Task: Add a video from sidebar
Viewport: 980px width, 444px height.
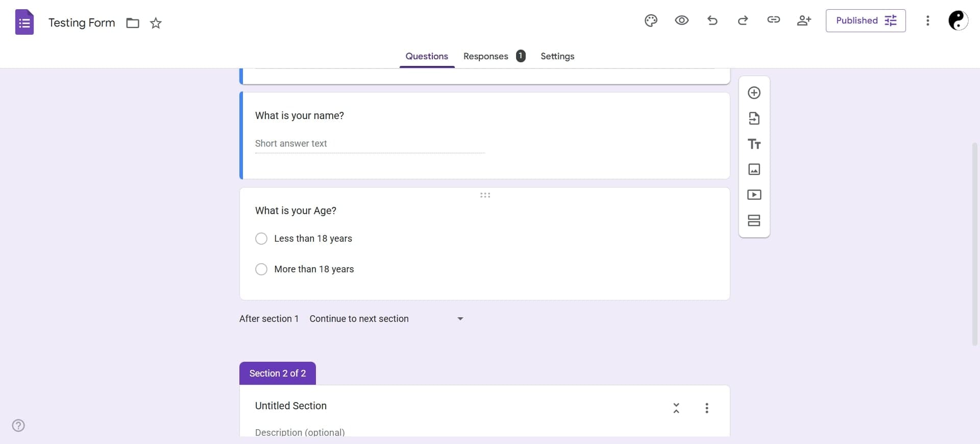Action: 754,195
